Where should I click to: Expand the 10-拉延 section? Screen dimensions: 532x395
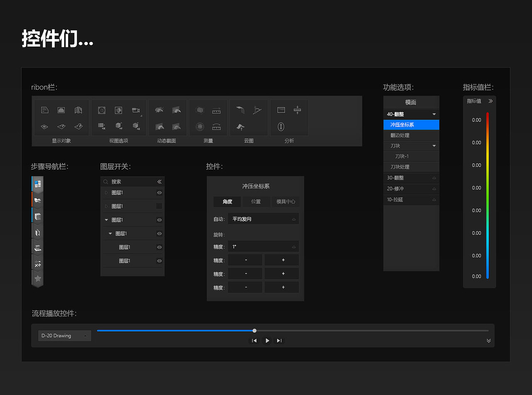click(x=411, y=200)
